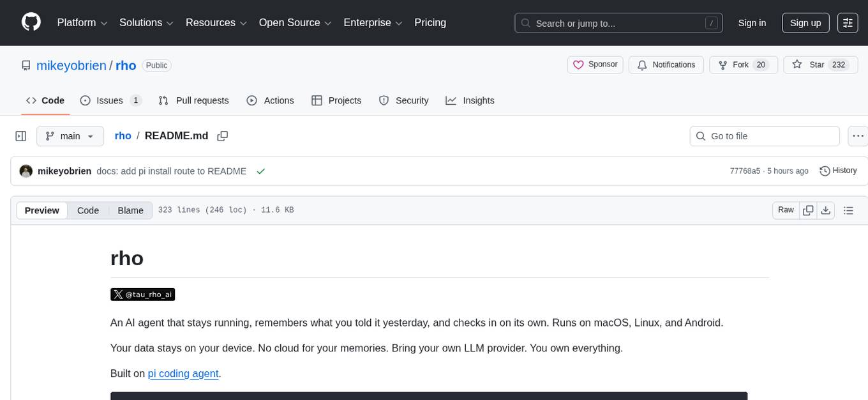This screenshot has height=400, width=868.
Task: Open the more options ellipsis menu
Action: pos(858,135)
